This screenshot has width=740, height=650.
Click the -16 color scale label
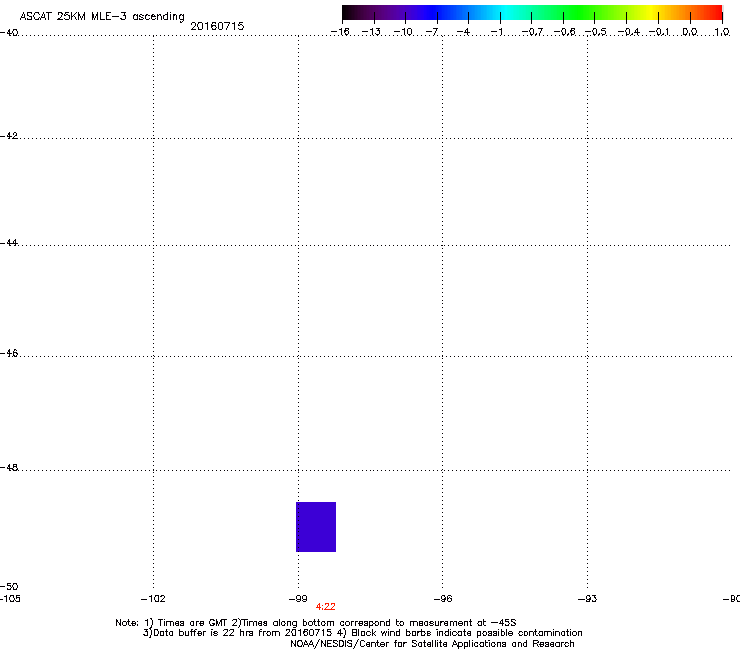340,32
